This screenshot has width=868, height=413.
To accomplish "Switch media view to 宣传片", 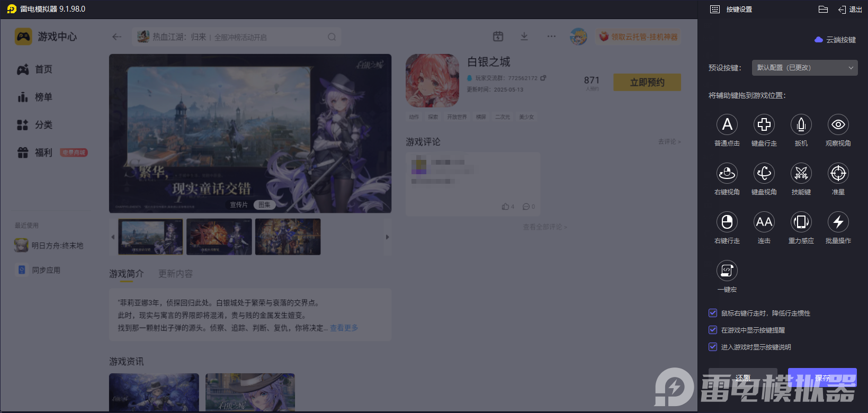I will click(239, 204).
